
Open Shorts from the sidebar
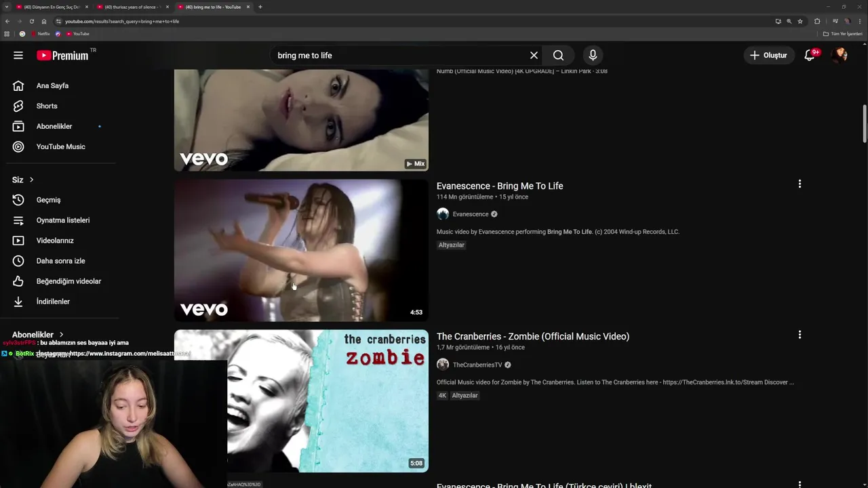click(47, 106)
